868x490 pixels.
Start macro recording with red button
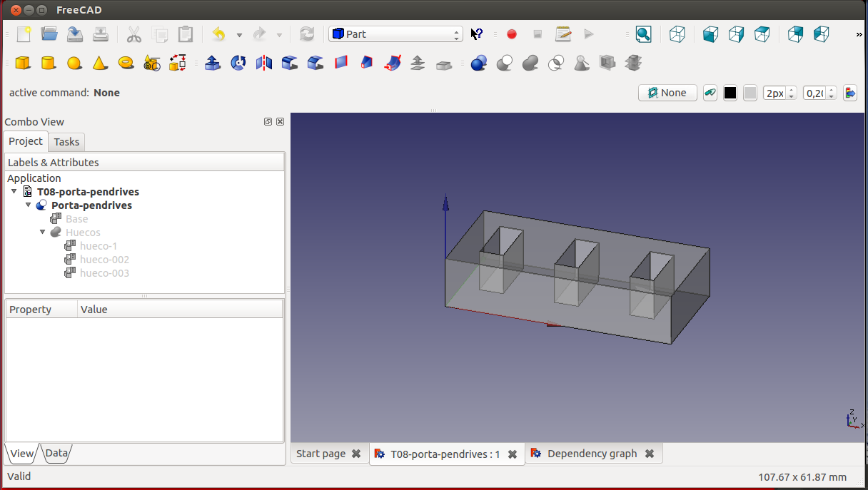pos(511,34)
